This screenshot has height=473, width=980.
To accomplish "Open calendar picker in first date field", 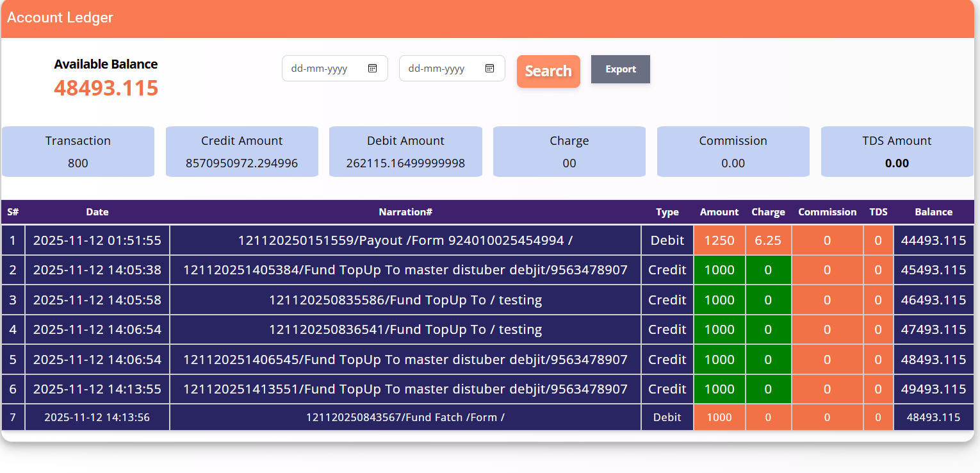I will 372,69.
